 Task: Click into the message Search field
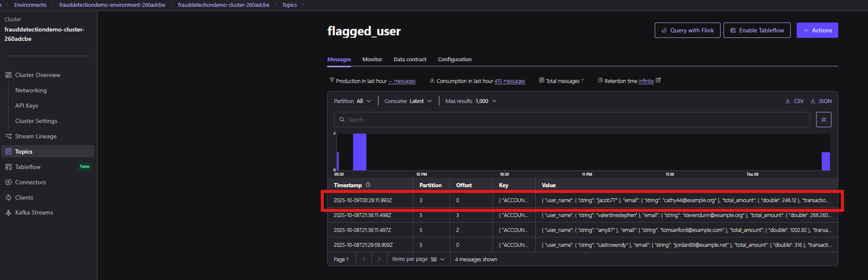tap(571, 120)
